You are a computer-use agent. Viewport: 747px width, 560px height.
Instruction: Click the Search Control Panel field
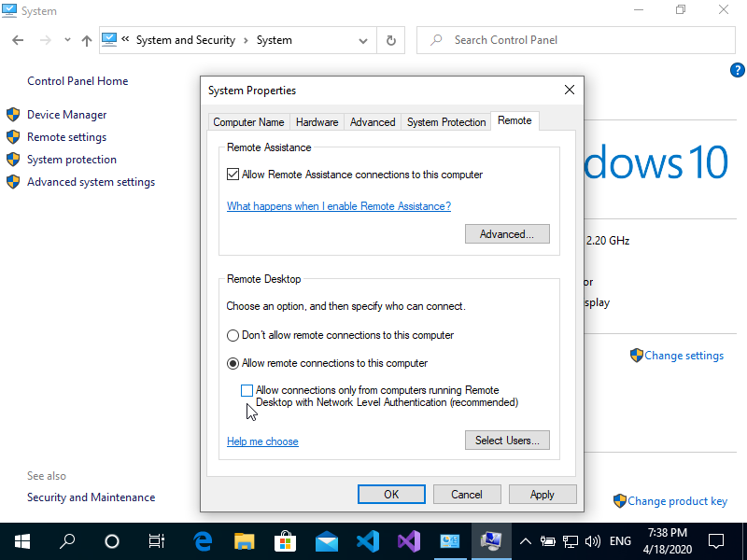click(x=579, y=41)
